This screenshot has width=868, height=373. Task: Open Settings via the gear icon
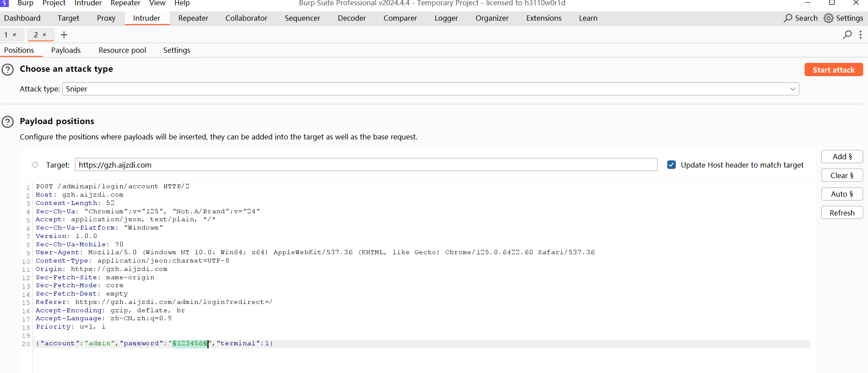pos(828,18)
